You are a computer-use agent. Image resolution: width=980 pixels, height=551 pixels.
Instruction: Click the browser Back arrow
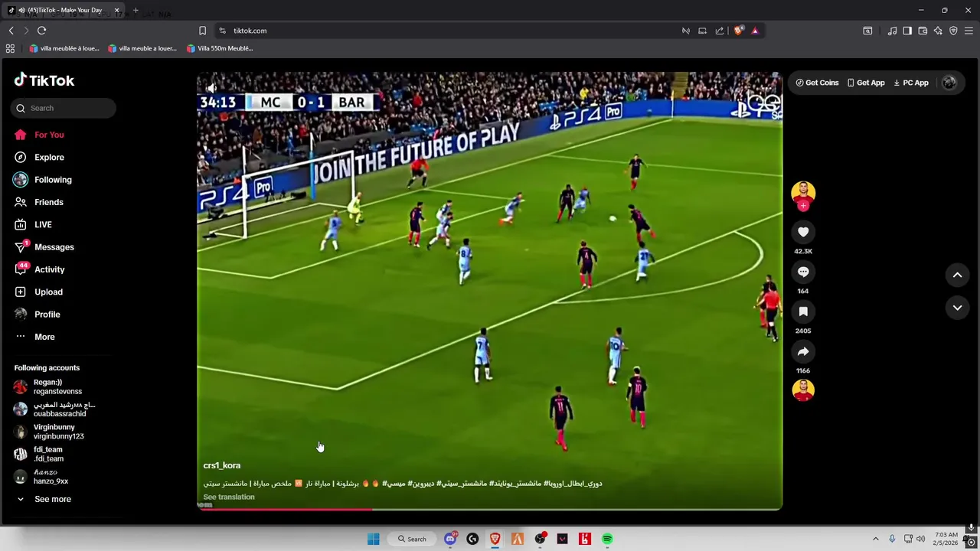(11, 31)
